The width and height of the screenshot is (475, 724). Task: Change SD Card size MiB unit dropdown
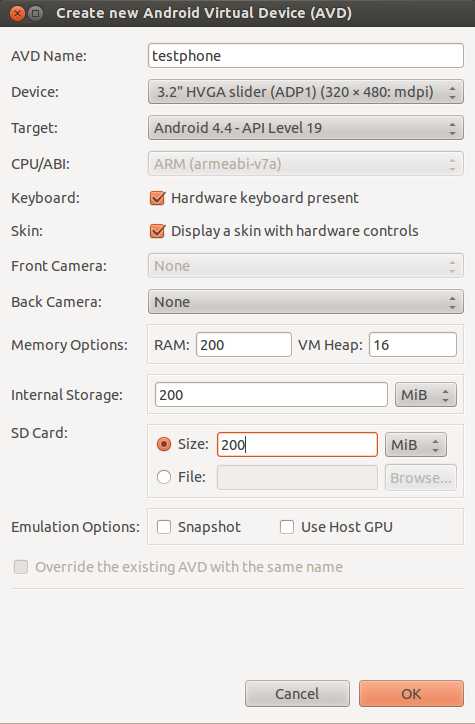coord(416,445)
